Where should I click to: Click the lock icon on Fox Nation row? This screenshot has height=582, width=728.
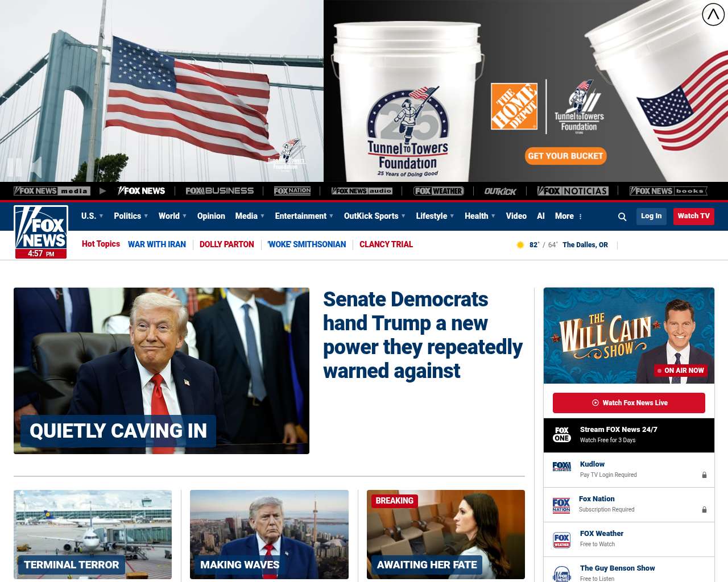click(704, 510)
